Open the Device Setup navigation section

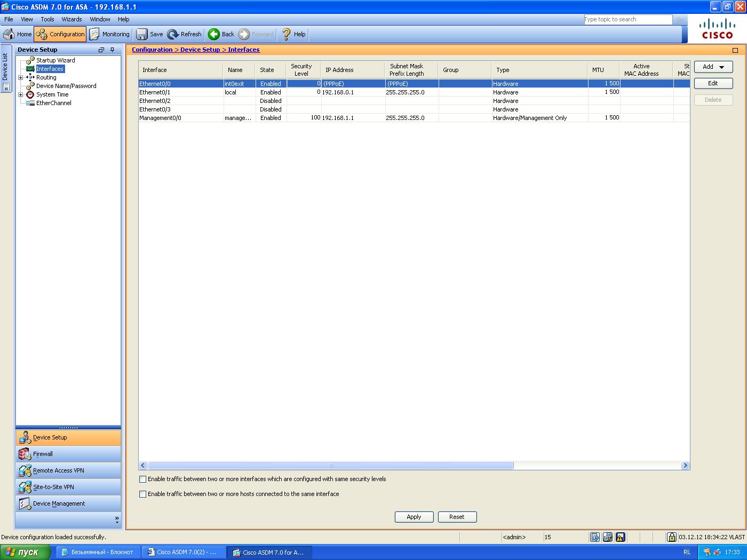pos(68,437)
